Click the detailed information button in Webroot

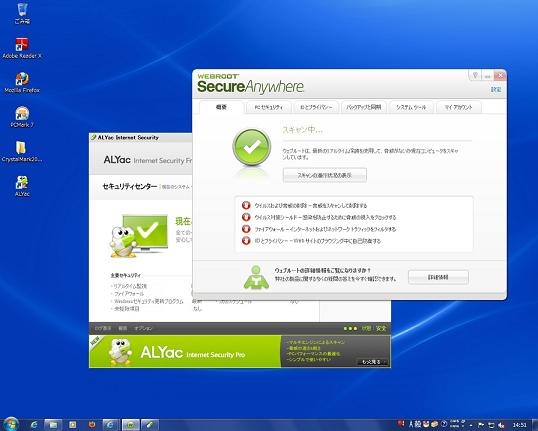coord(438,277)
